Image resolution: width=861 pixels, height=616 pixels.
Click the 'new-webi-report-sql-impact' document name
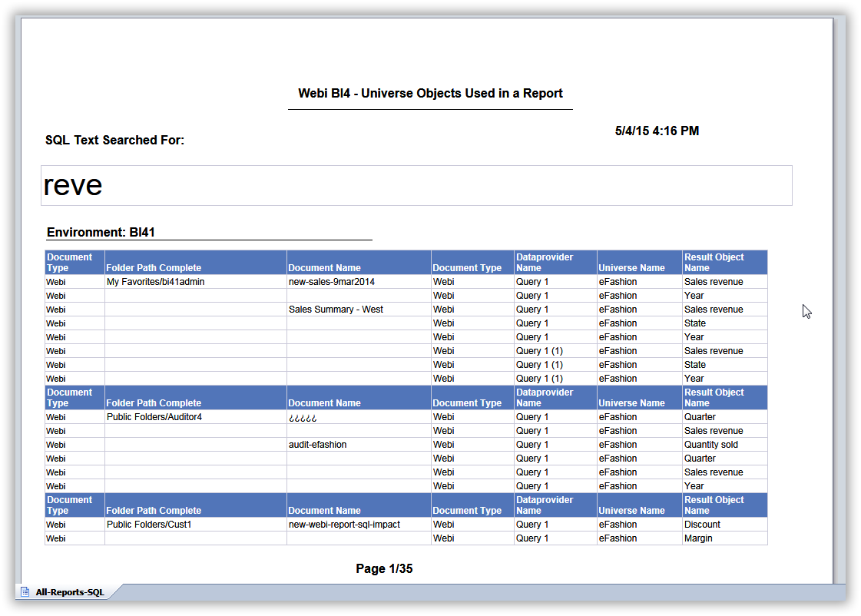[x=344, y=525]
